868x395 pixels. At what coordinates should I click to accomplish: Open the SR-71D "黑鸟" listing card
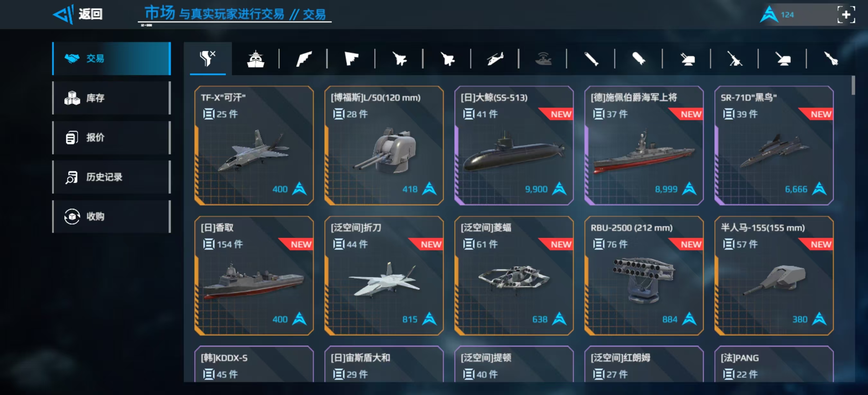[x=774, y=146]
